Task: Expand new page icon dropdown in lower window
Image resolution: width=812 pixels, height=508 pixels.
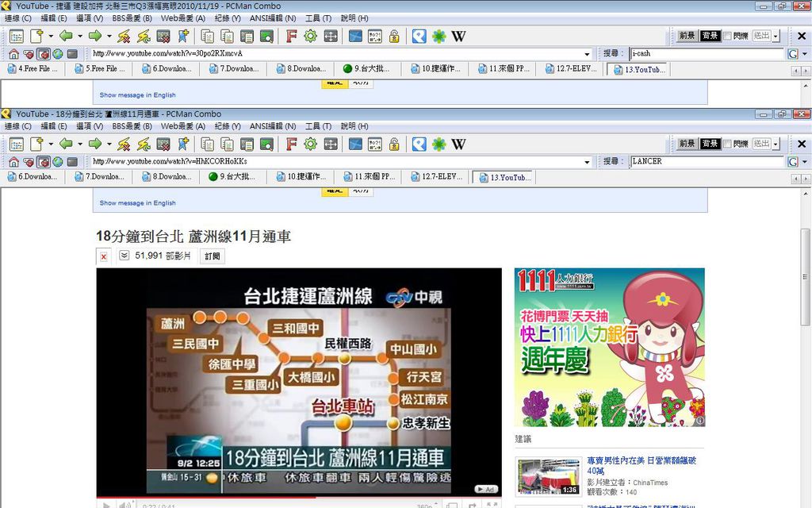Action: click(x=51, y=144)
